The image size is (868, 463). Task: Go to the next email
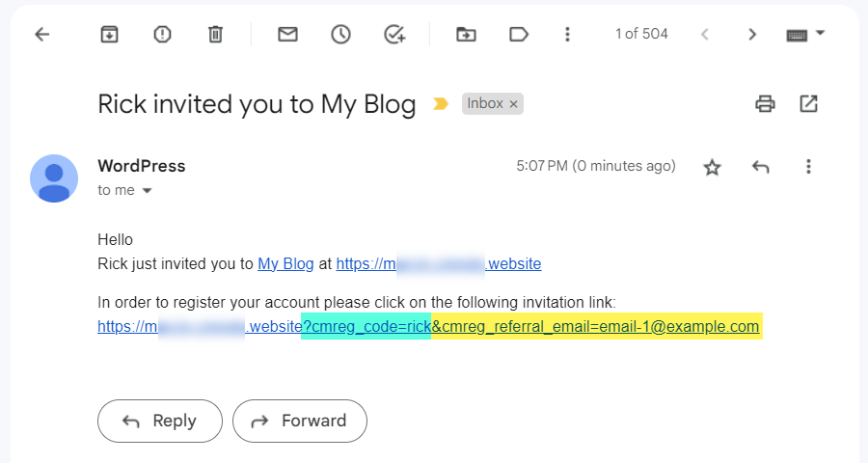pos(751,35)
